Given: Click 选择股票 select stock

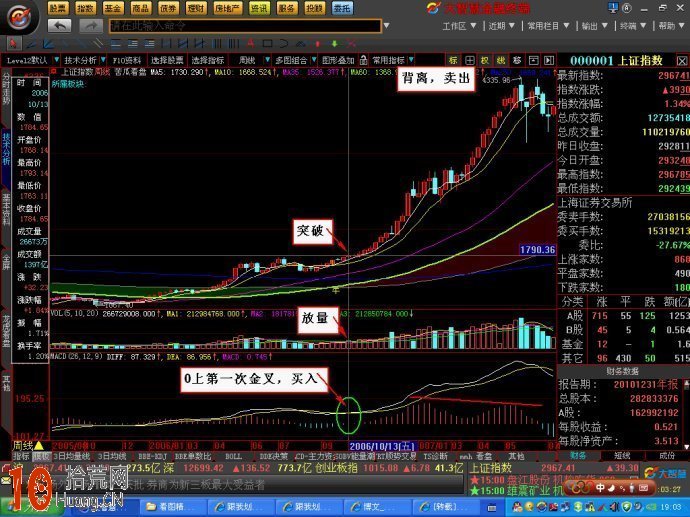Looking at the screenshot, I should pos(167,60).
